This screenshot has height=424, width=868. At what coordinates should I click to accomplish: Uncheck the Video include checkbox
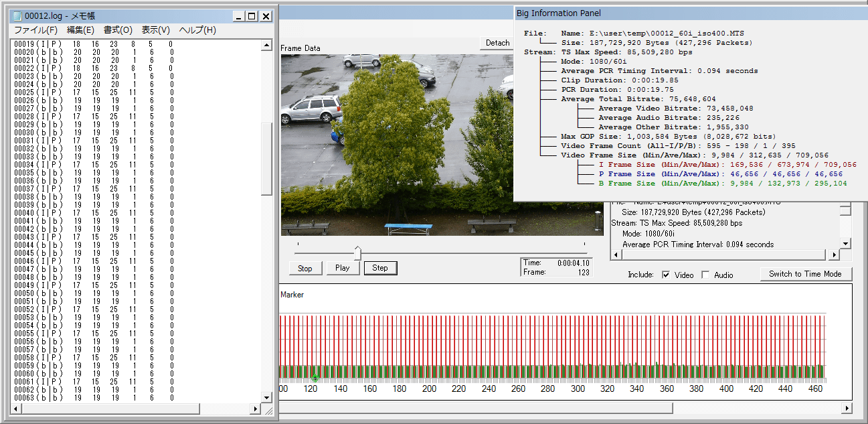(x=666, y=275)
